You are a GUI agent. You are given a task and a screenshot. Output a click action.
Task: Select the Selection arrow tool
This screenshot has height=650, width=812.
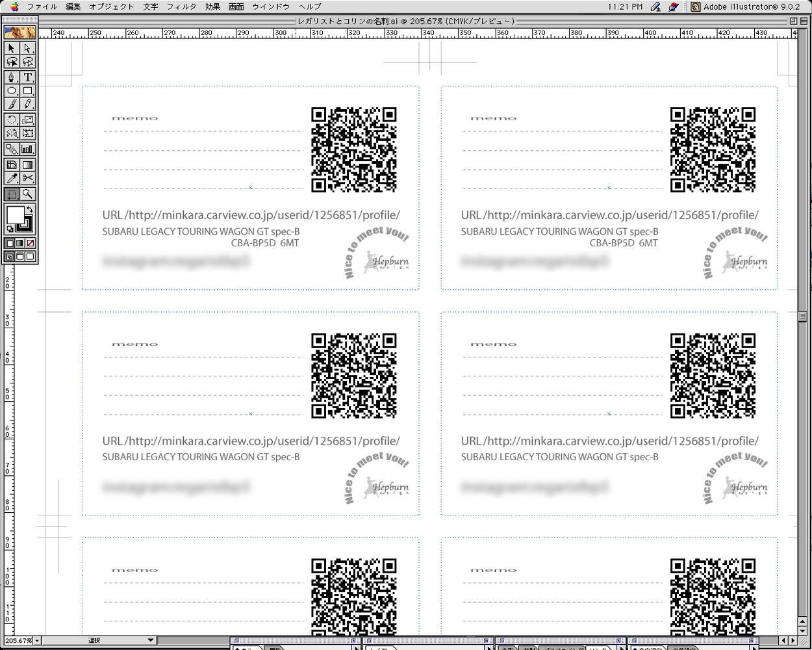coord(12,48)
